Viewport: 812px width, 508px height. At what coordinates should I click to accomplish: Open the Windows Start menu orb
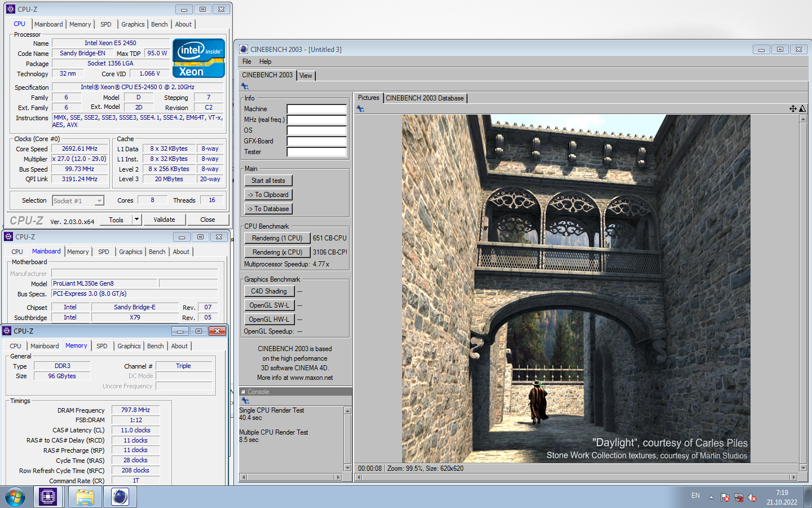[15, 497]
